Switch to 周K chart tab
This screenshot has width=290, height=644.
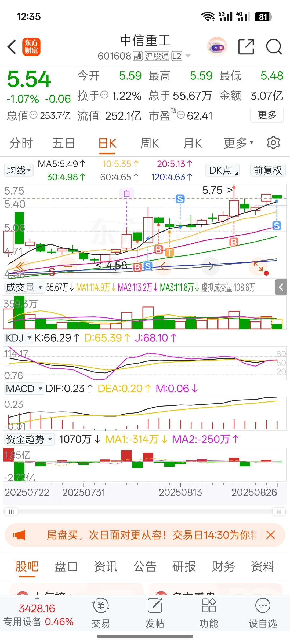150,143
